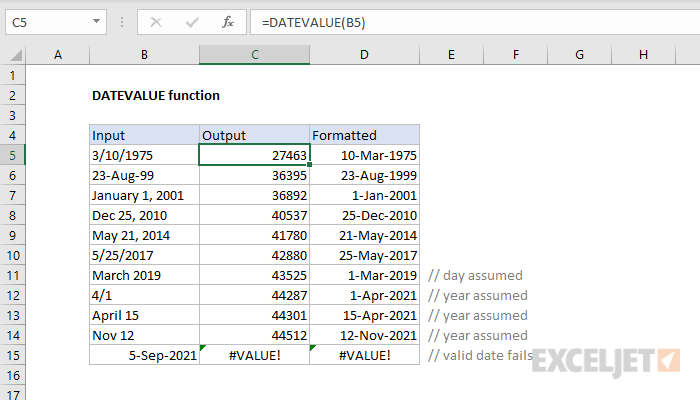Select row 15 header
Viewport: 700px width, 400px height.
coord(13,355)
